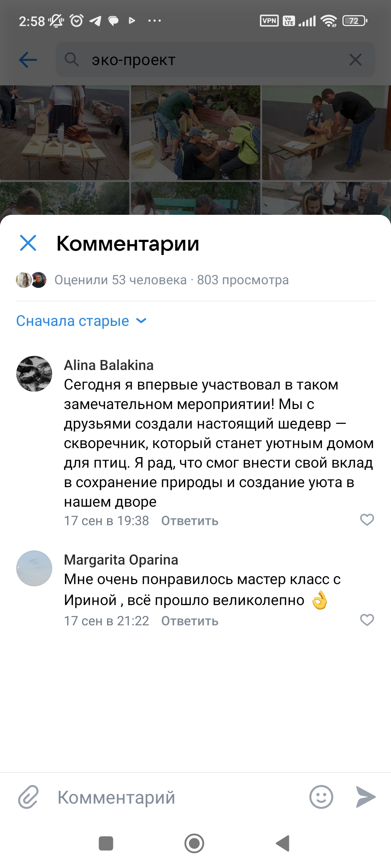391x868 pixels.
Task: Open the emoji smiley picker
Action: 321,797
